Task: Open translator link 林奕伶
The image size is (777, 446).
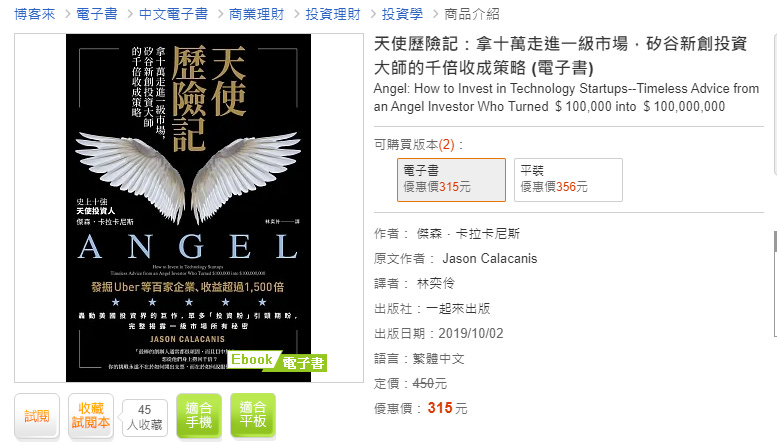Action: (436, 283)
